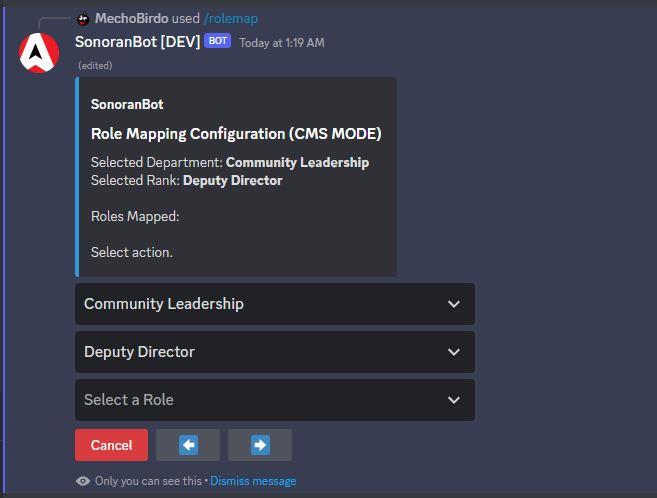Open the Deputy Director rank dropdown
This screenshot has width=657, height=498.
[x=275, y=352]
